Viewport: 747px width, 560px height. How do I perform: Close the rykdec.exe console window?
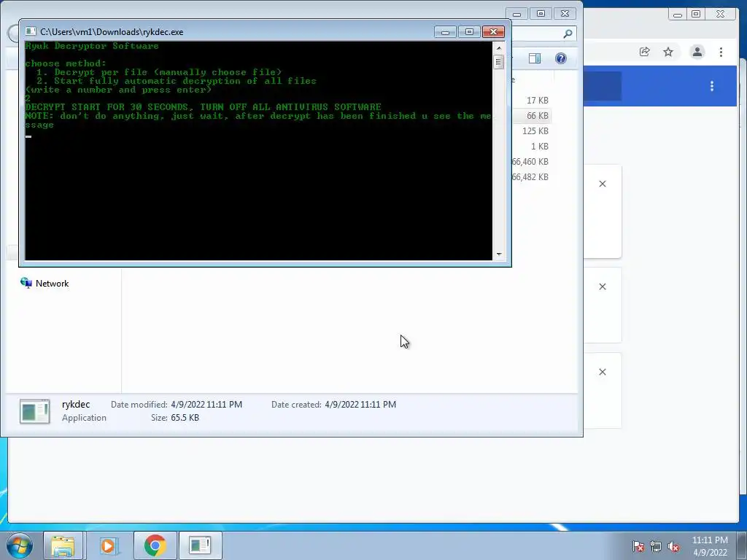[x=493, y=32]
